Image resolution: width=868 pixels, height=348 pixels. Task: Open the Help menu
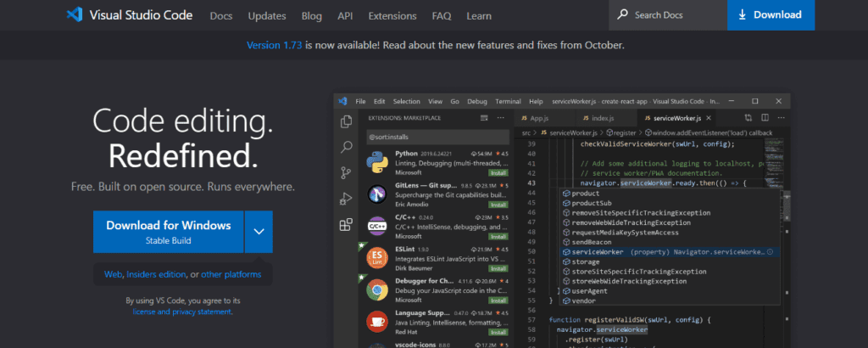pos(536,101)
